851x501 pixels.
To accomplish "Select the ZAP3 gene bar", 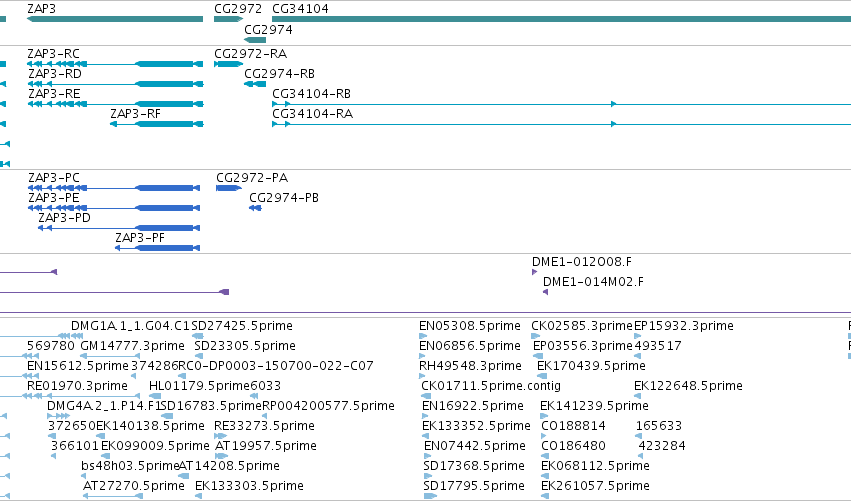I will 115,19.
